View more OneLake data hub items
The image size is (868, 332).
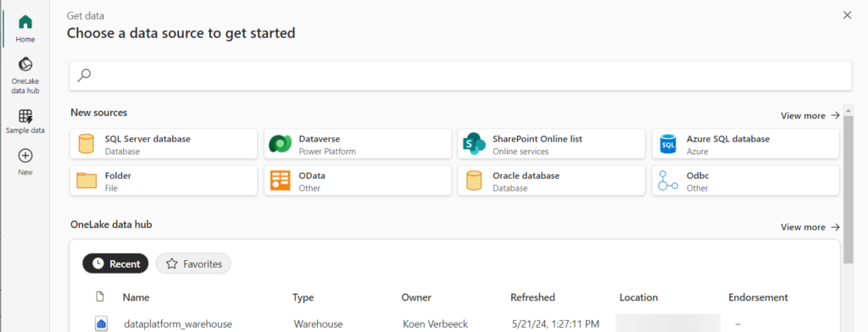[810, 228]
